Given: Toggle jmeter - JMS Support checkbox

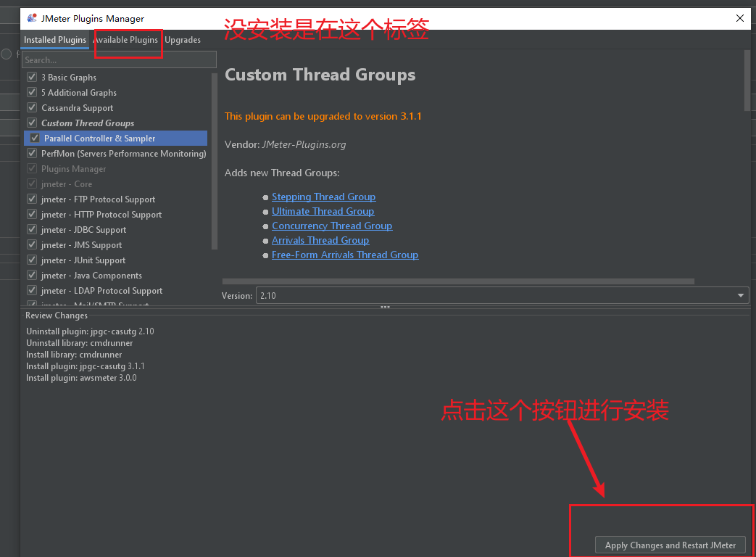Looking at the screenshot, I should point(33,244).
